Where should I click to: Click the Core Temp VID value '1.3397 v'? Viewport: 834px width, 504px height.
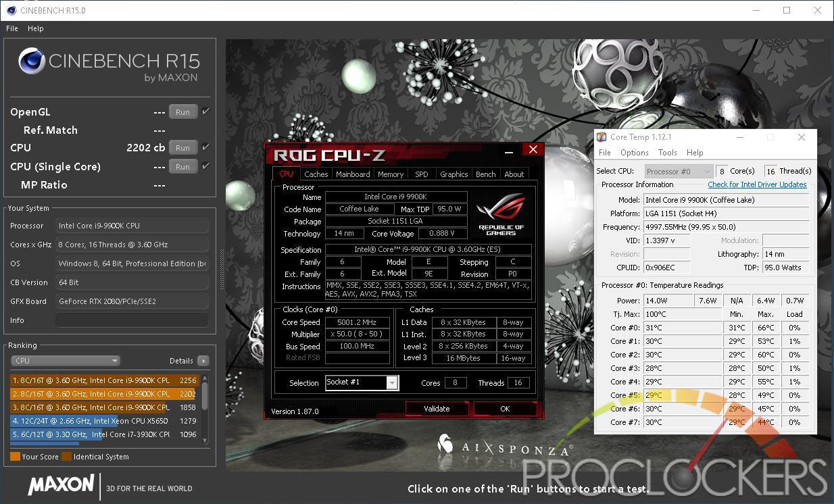(x=666, y=241)
